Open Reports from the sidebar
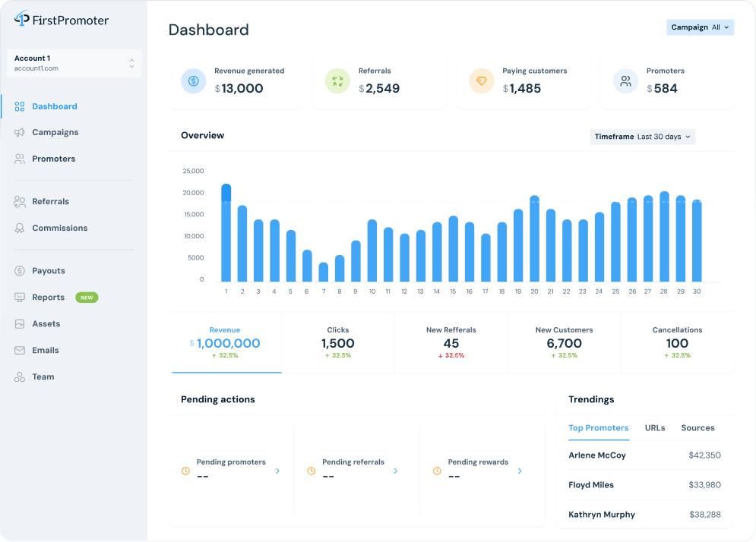 (48, 298)
